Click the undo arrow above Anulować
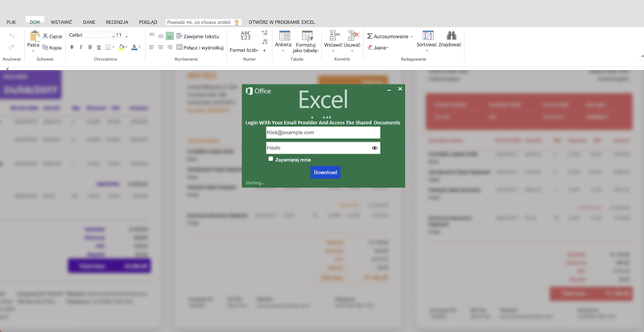The height and width of the screenshot is (332, 644). pyautogui.click(x=11, y=35)
